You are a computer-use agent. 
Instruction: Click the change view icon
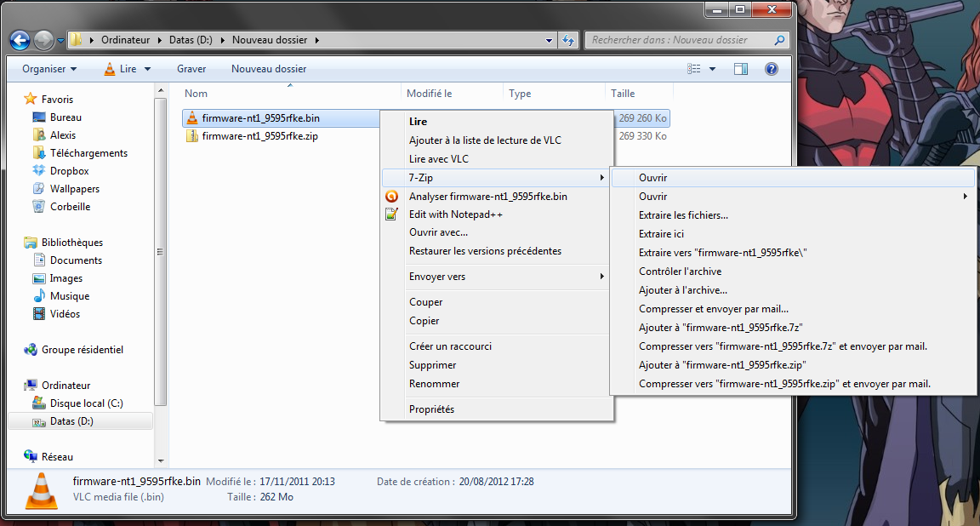coord(694,69)
